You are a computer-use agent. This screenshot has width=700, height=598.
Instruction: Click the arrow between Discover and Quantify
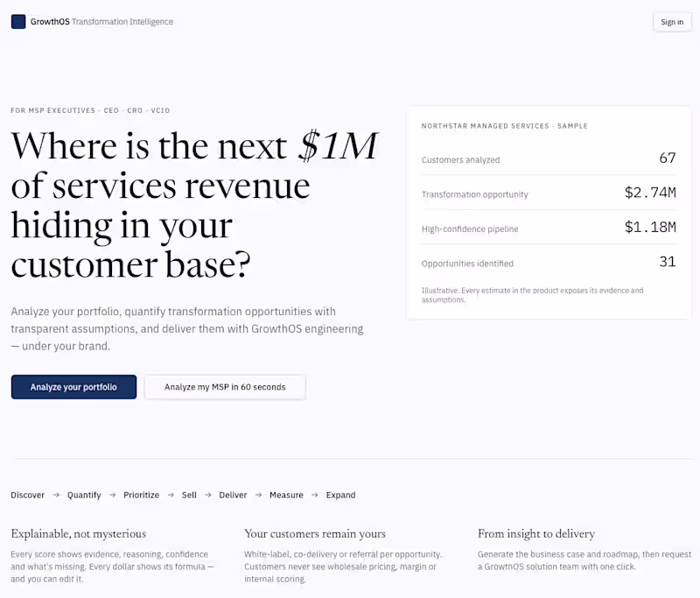pos(56,495)
